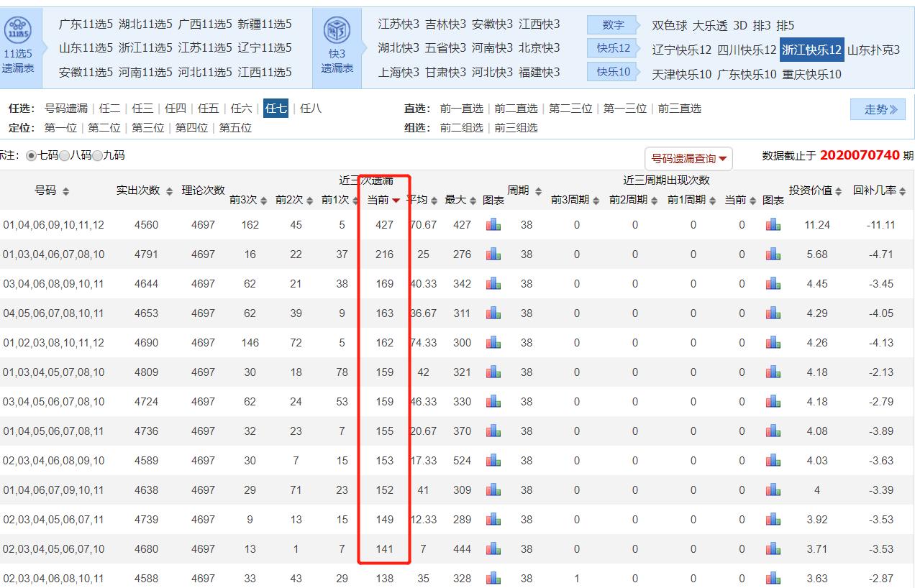The width and height of the screenshot is (915, 588).
Task: Open period chart icon before 投资价值 3.71
Action: [773, 549]
